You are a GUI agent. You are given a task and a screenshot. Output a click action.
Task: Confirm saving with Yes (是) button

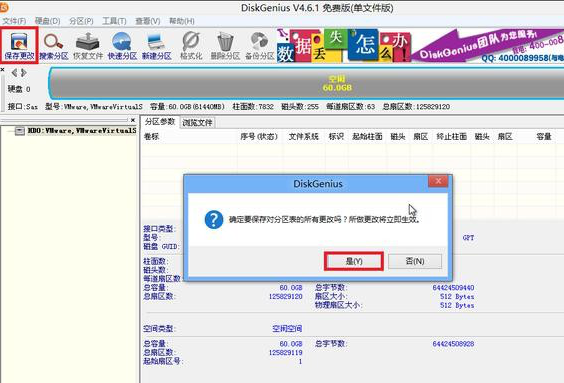pos(354,261)
